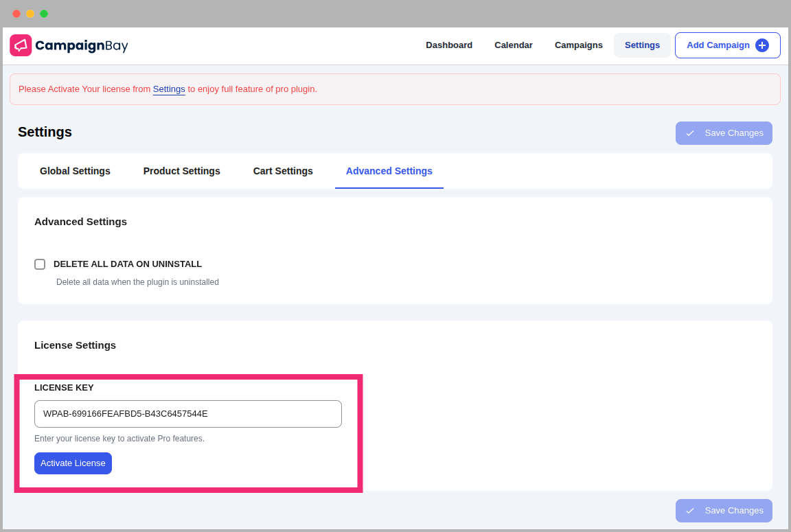This screenshot has height=532, width=791.
Task: Select the Advanced Settings tab
Action: pos(389,171)
